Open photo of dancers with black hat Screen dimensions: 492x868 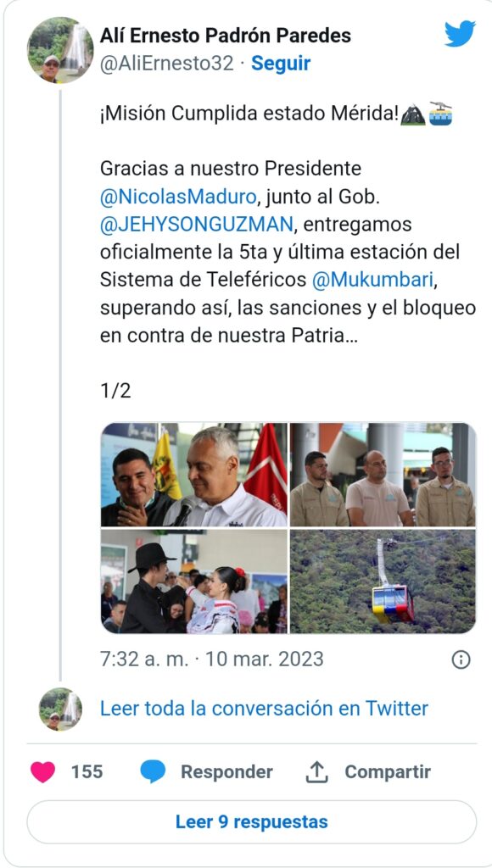pyautogui.click(x=194, y=581)
